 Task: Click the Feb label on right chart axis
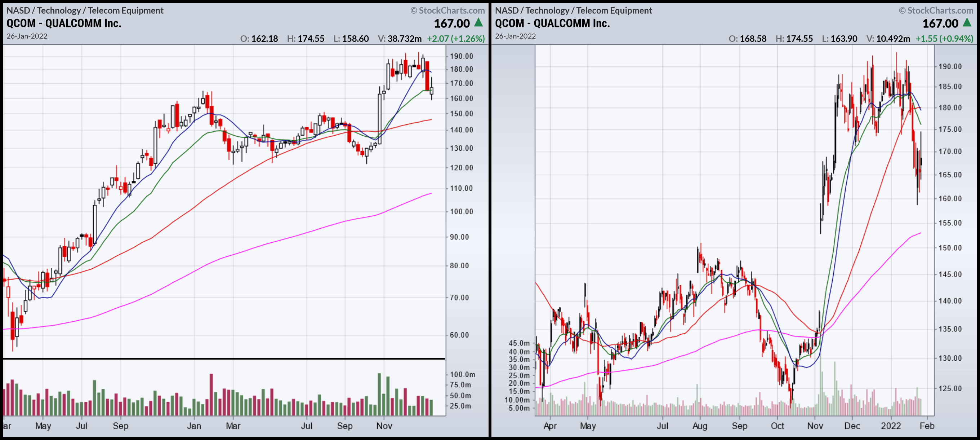click(927, 426)
